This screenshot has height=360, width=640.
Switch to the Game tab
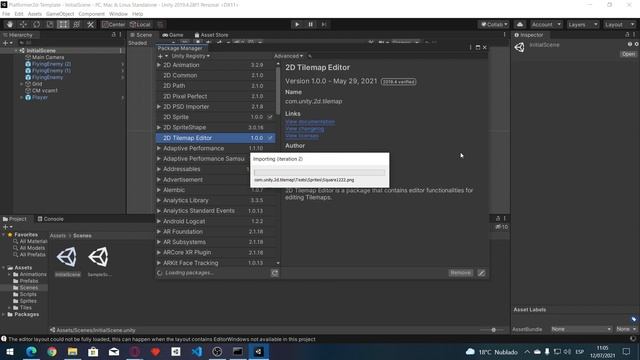coord(173,35)
